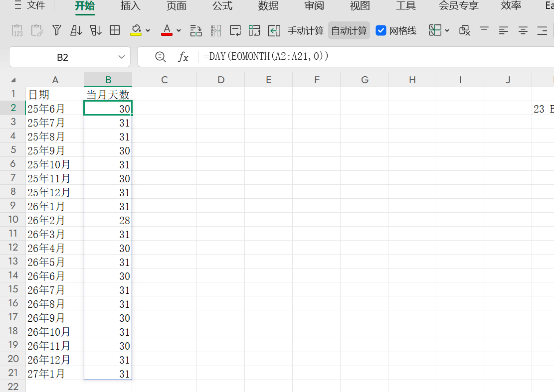Screen dimensions: 554x392
Task: Open the font color dropdown arrow
Action: click(x=179, y=31)
